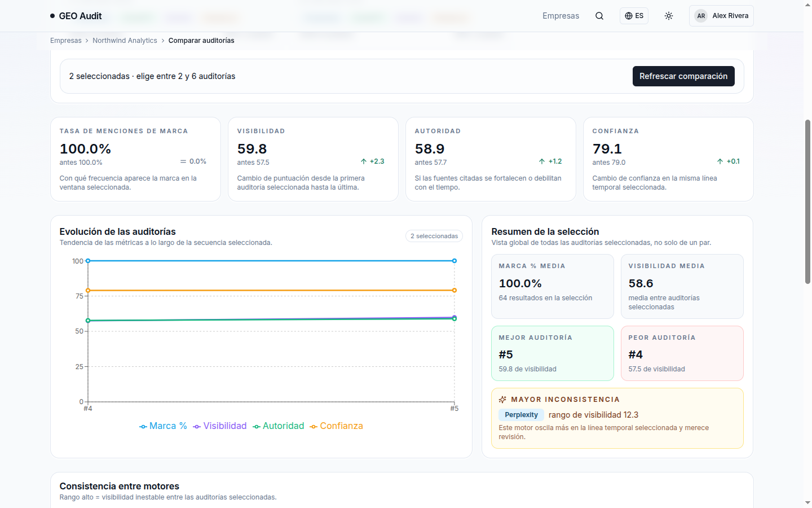Viewport: 812px width, 508px height.
Task: Click the Confianza legend marker
Action: [x=314, y=427]
